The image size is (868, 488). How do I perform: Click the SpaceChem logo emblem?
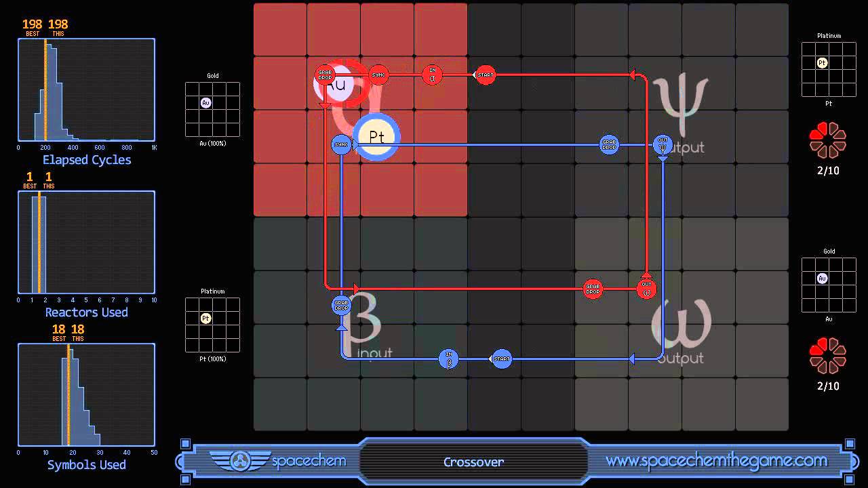[x=240, y=462]
